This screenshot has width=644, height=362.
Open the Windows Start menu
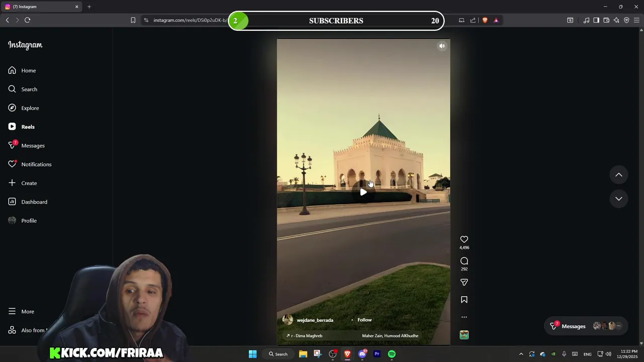(253, 354)
